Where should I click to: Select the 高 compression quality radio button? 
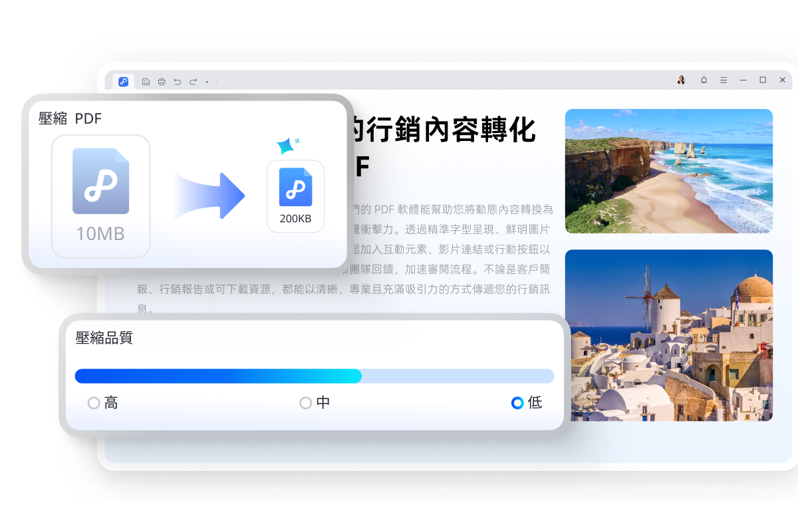tap(94, 403)
